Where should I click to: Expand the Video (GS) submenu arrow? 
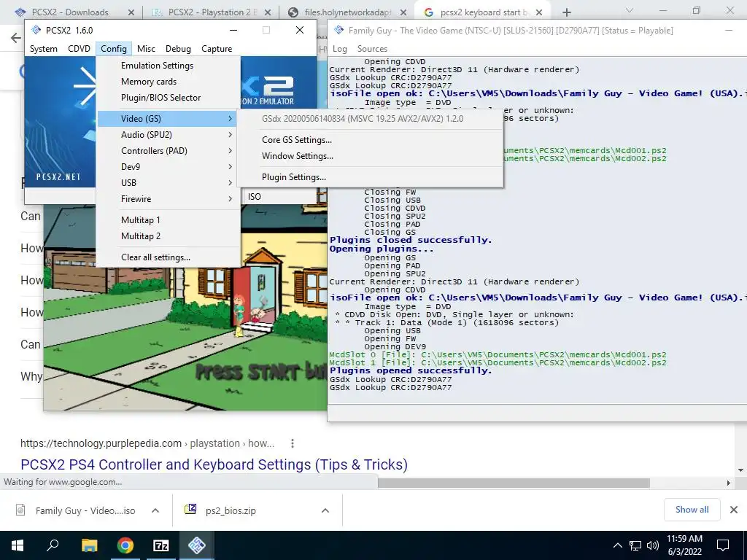pyautogui.click(x=230, y=119)
